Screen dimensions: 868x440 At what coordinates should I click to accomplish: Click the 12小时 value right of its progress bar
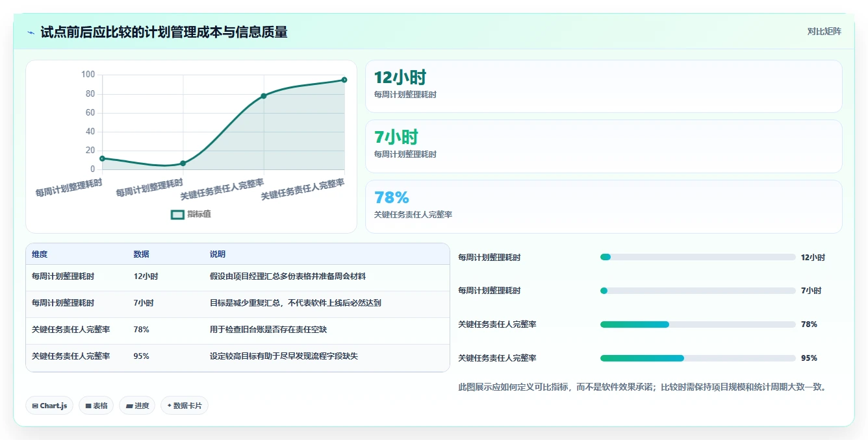coord(813,258)
